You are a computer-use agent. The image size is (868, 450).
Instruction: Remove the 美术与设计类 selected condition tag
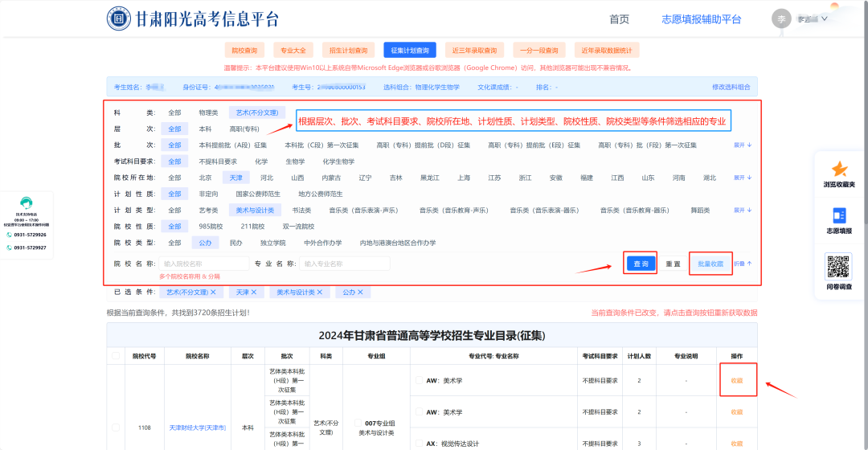pyautogui.click(x=319, y=292)
